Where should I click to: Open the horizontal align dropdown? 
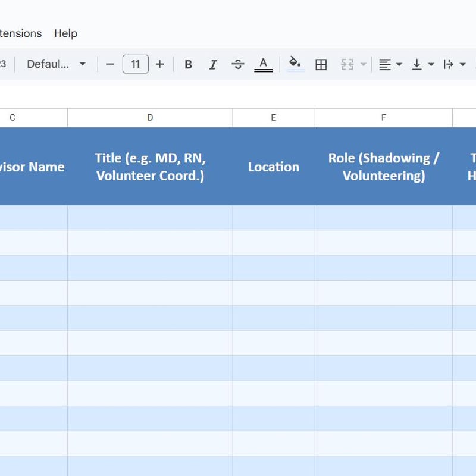point(390,64)
